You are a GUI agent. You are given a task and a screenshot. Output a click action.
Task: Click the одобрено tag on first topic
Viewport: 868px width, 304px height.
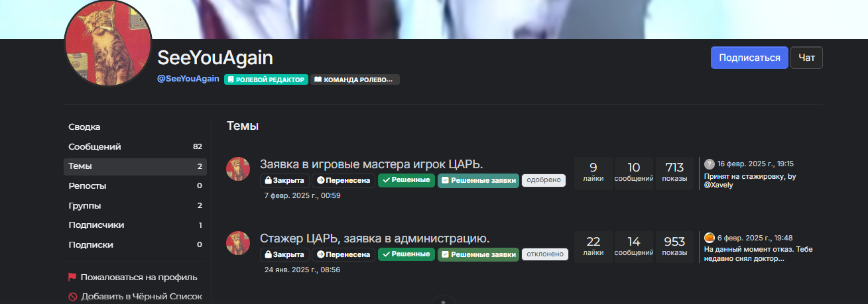pyautogui.click(x=543, y=180)
